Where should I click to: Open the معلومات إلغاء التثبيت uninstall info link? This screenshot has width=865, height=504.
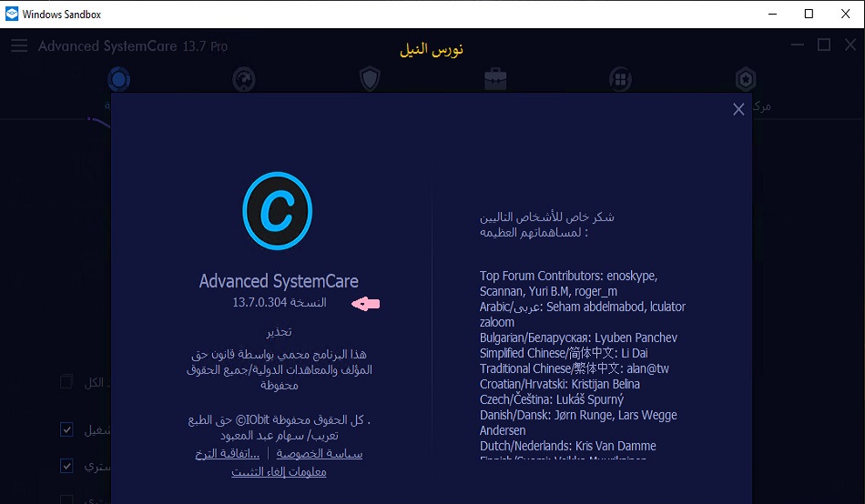(279, 471)
